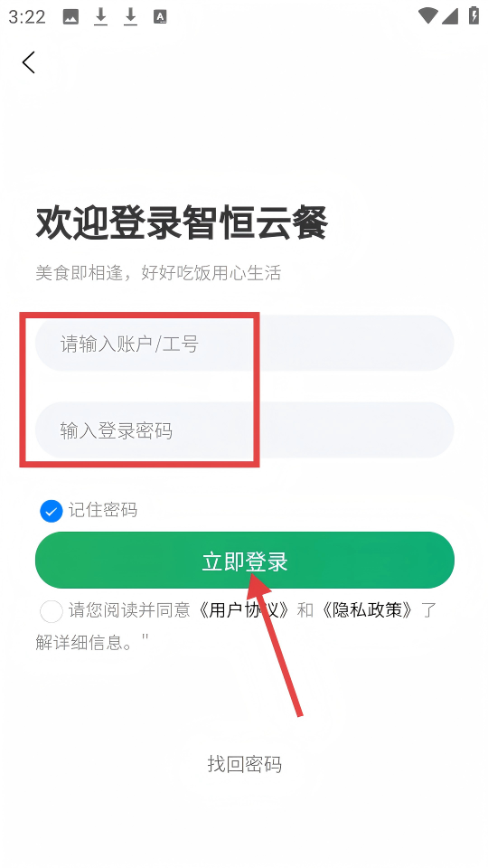Tap the battery charging icon

(x=474, y=15)
